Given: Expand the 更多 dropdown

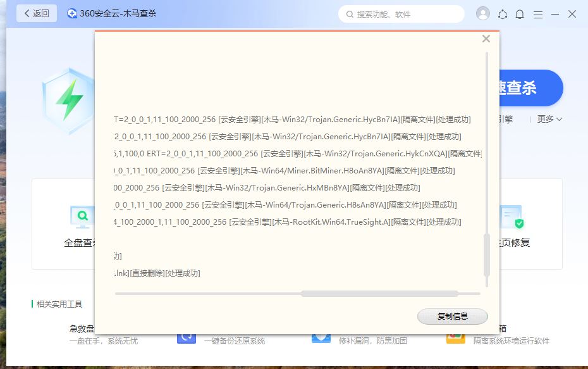Looking at the screenshot, I should pos(549,119).
